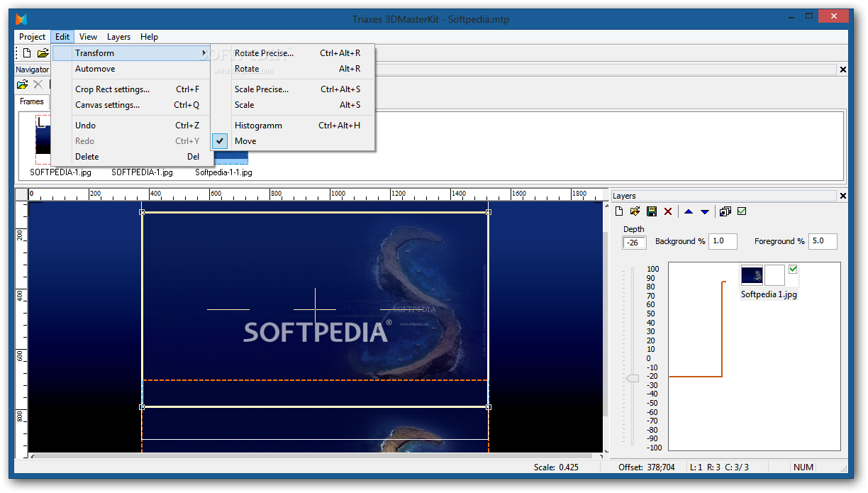Select Scale Alt+S in Transform submenu
This screenshot has height=493, width=868.
(293, 105)
